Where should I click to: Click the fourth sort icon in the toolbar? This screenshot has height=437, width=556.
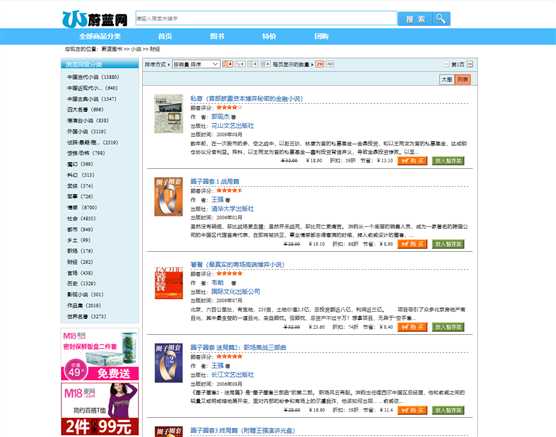[x=265, y=64]
